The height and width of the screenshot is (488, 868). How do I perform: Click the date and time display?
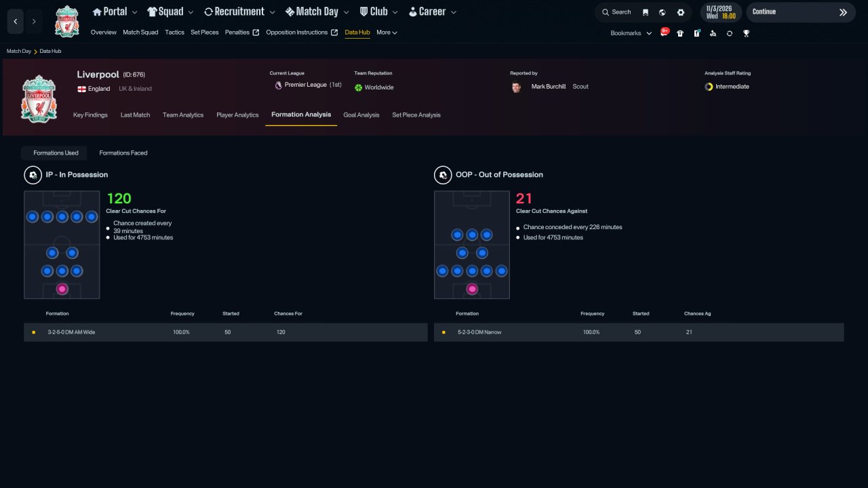(x=720, y=12)
